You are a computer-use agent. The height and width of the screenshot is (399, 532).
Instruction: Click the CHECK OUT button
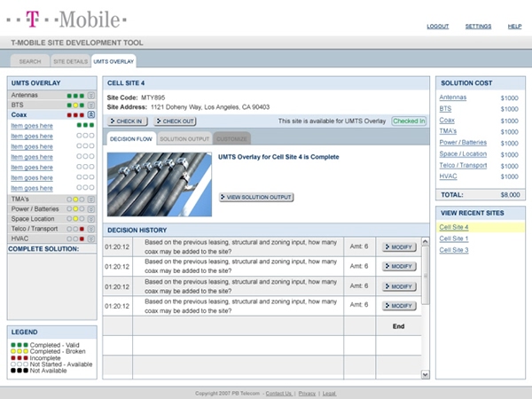click(x=175, y=121)
